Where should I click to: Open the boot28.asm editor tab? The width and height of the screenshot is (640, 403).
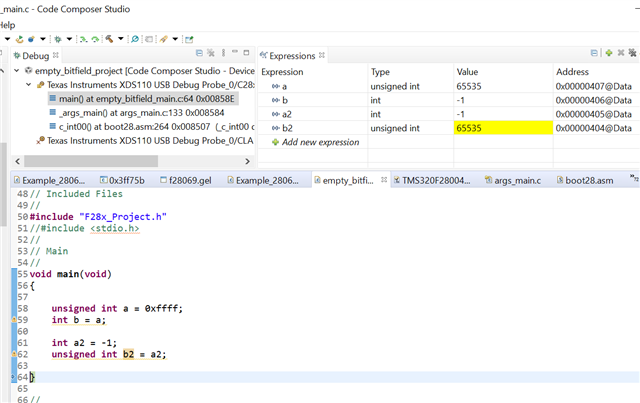(x=588, y=180)
